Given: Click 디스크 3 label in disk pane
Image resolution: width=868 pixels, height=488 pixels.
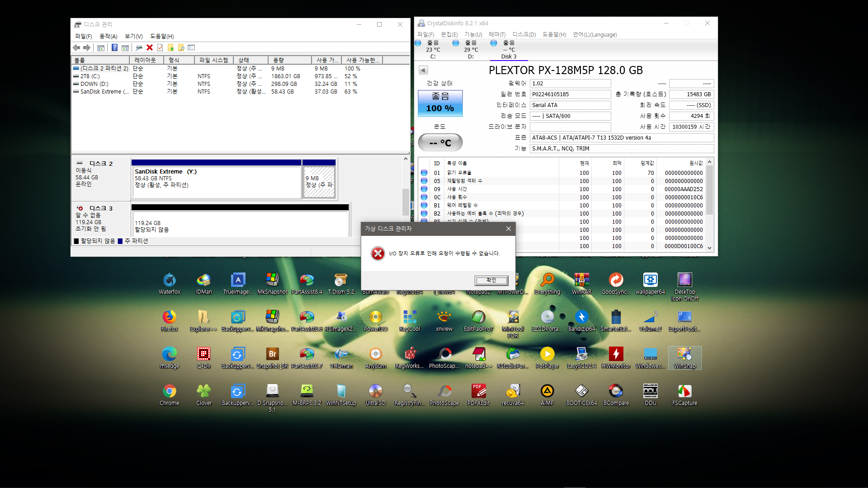Looking at the screenshot, I should point(101,208).
